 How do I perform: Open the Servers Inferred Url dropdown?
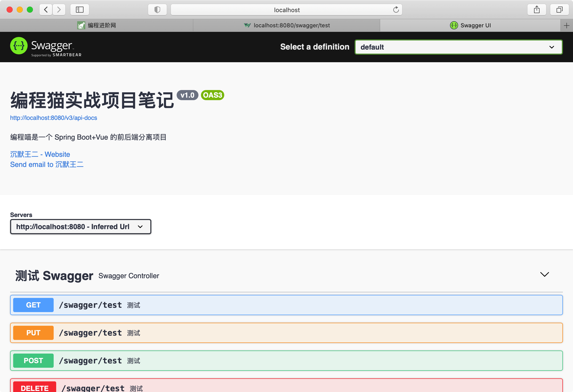click(x=80, y=227)
